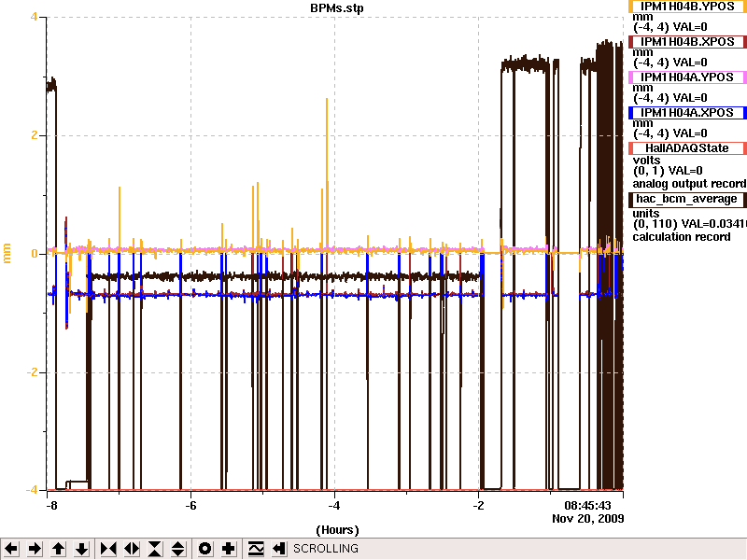Pan the plot right with arrow button

[35, 549]
